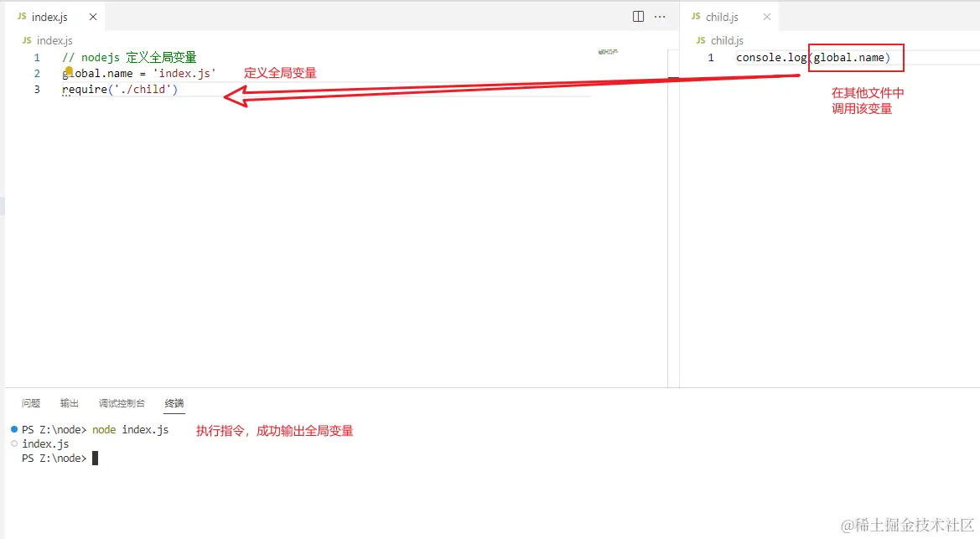The image size is (980, 539).
Task: Close the index.js editor tab
Action: click(x=93, y=17)
